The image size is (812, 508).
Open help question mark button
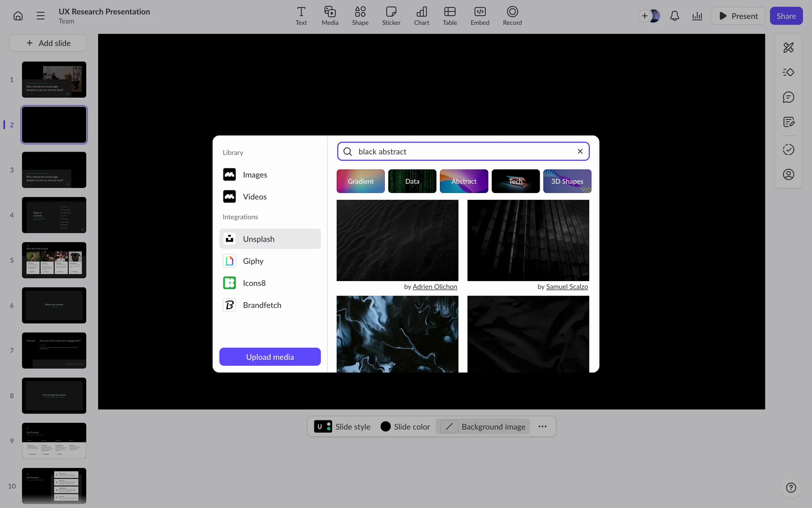click(791, 488)
